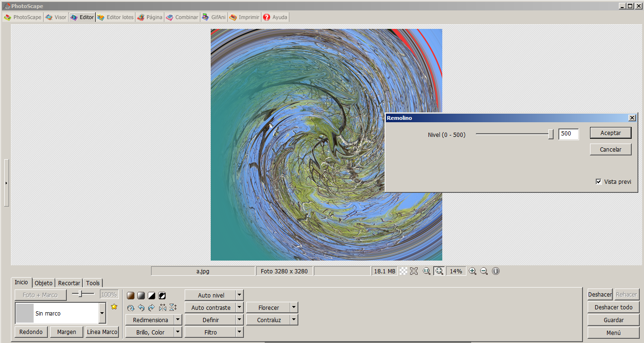
Task: Select the Editor tab
Action: tap(82, 17)
